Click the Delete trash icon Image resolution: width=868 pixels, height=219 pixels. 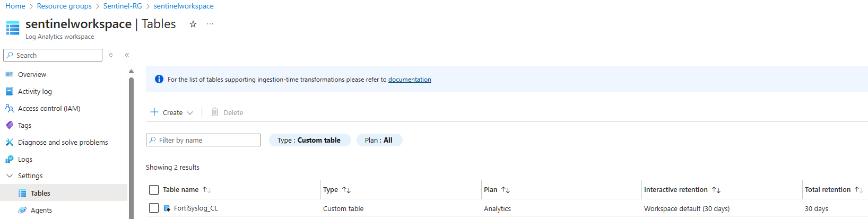[x=215, y=112]
